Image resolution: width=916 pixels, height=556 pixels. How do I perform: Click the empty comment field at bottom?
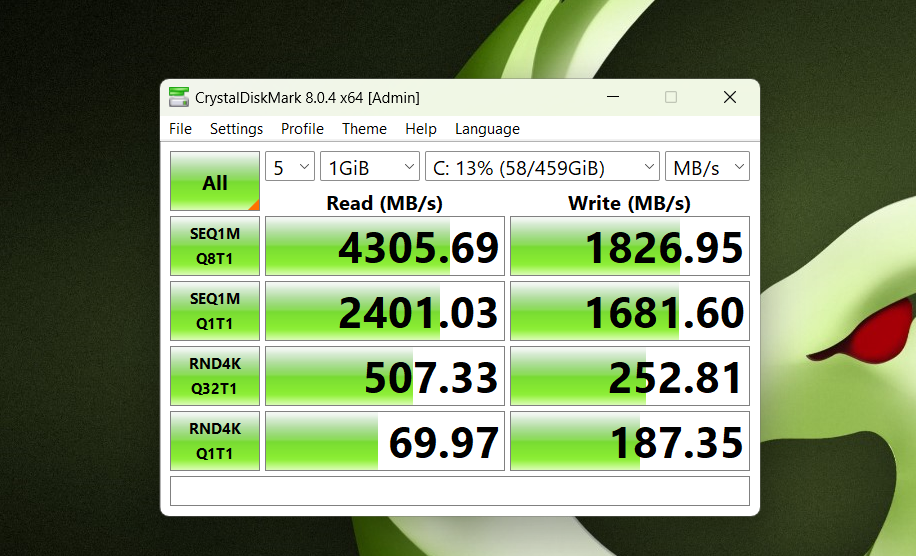coord(460,491)
